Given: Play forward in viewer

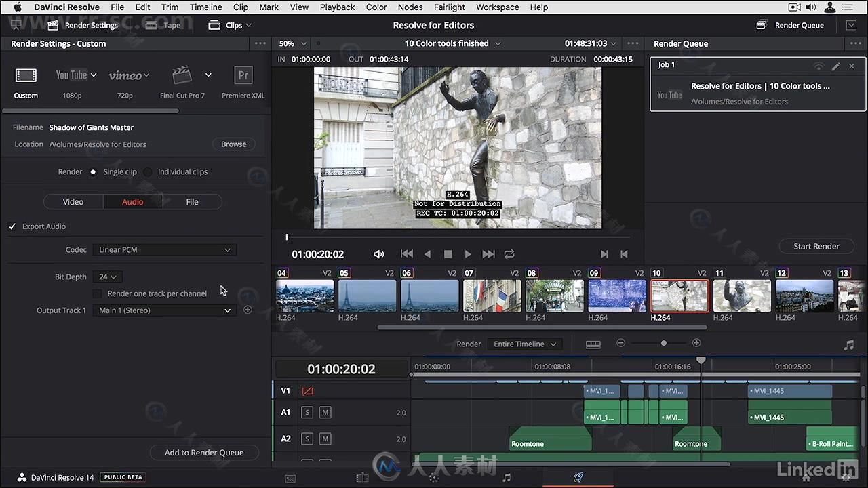Looking at the screenshot, I should [x=468, y=254].
